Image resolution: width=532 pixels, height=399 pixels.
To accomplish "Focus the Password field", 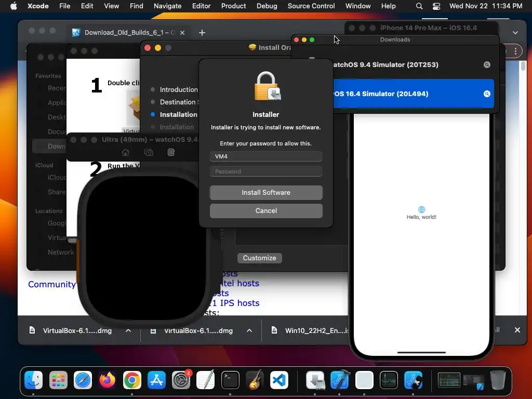I will click(266, 171).
